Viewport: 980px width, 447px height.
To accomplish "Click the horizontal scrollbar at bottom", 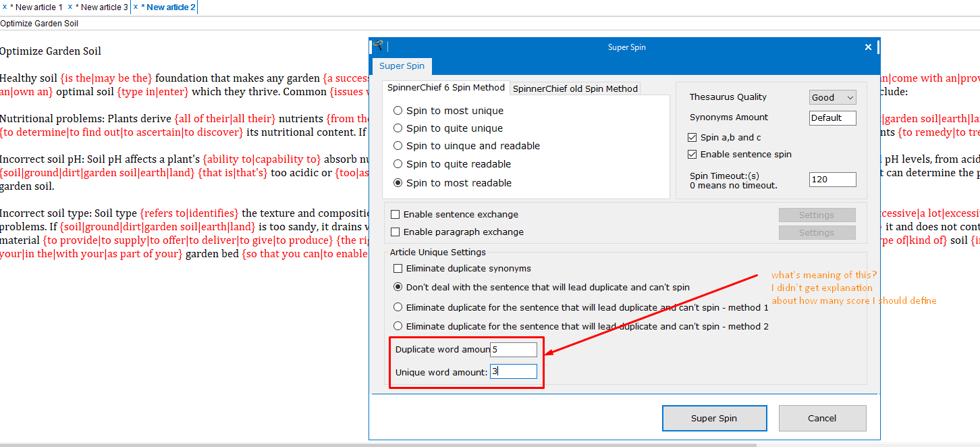I will tap(378, 444).
